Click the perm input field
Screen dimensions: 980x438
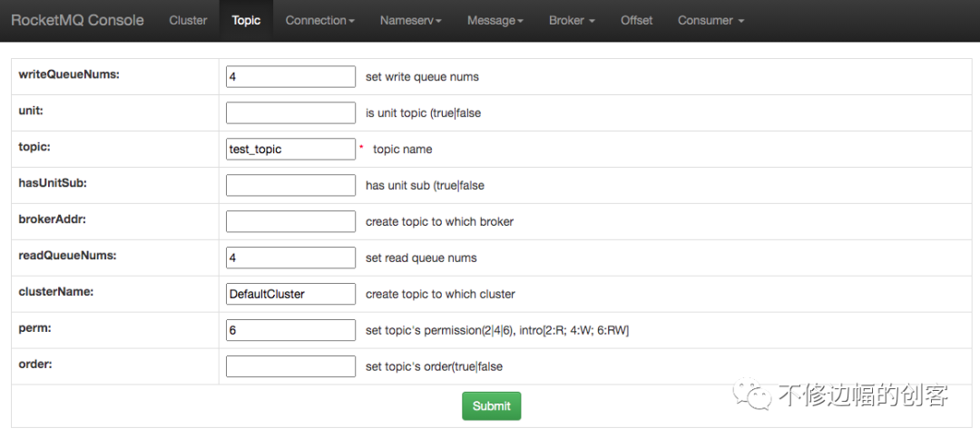click(x=290, y=331)
